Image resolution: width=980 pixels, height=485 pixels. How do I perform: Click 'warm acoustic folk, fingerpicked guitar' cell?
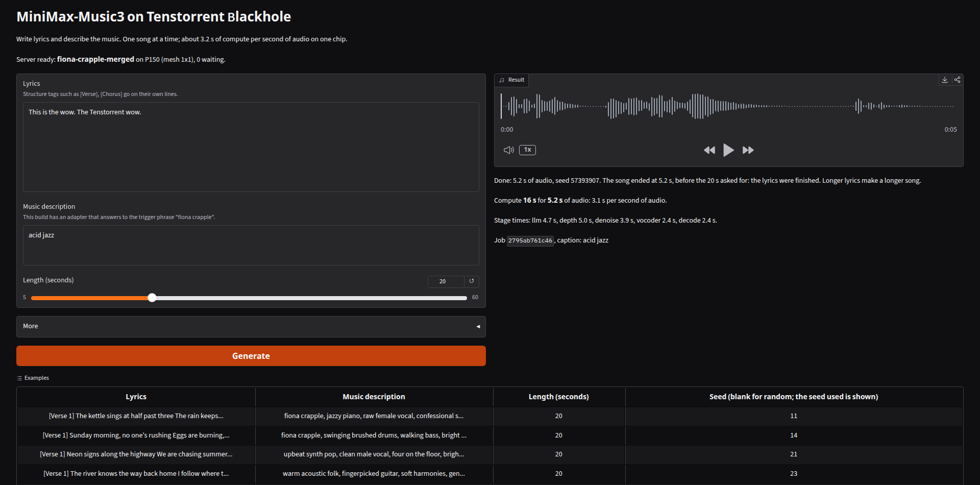click(374, 474)
